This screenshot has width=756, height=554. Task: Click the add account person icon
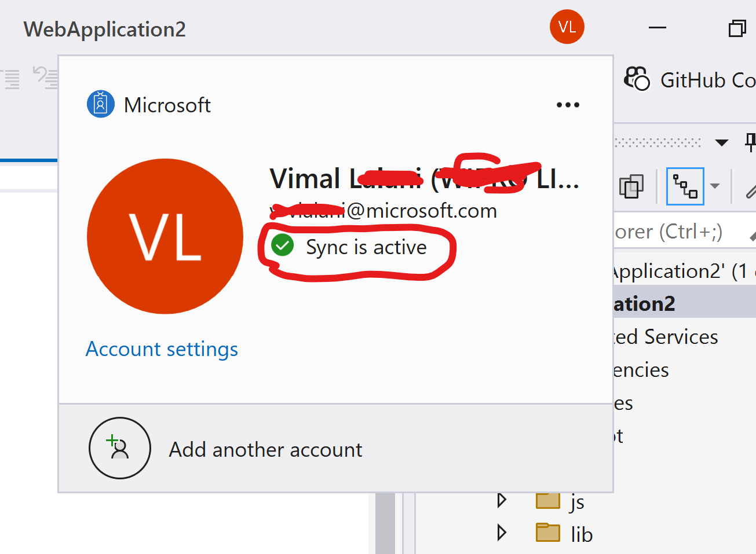[x=120, y=448]
